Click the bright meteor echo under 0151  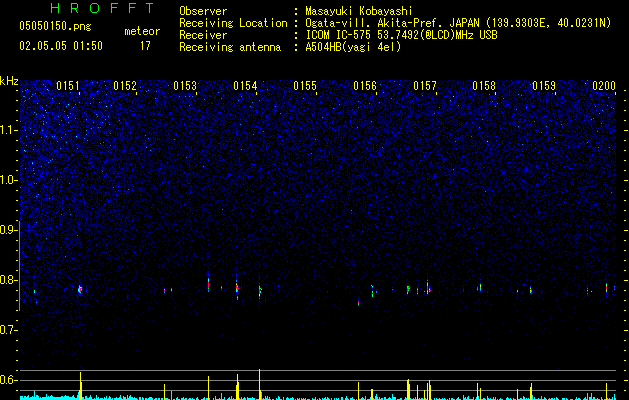coord(80,289)
